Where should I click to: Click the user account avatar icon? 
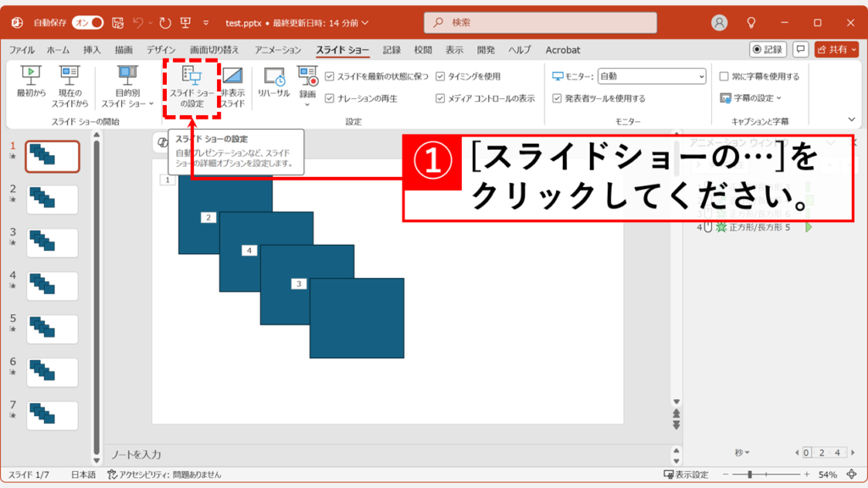pos(719,23)
